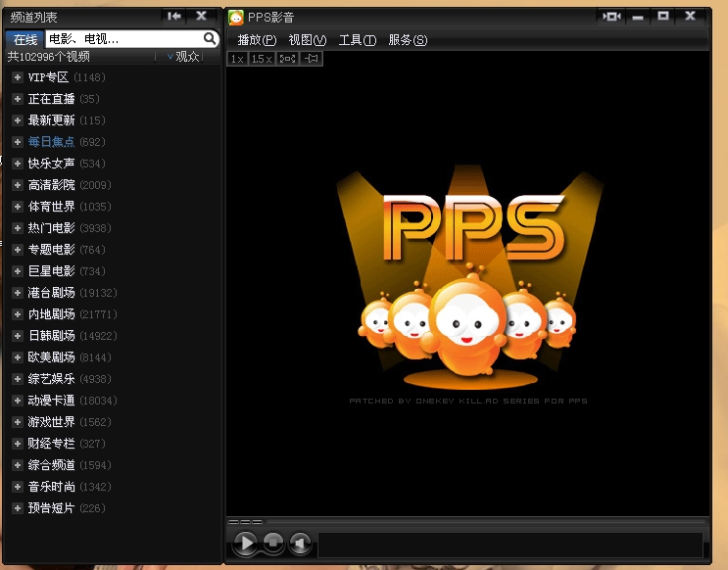This screenshot has height=570, width=728.
Task: Expand the 港台剧场 category
Action: (x=18, y=293)
